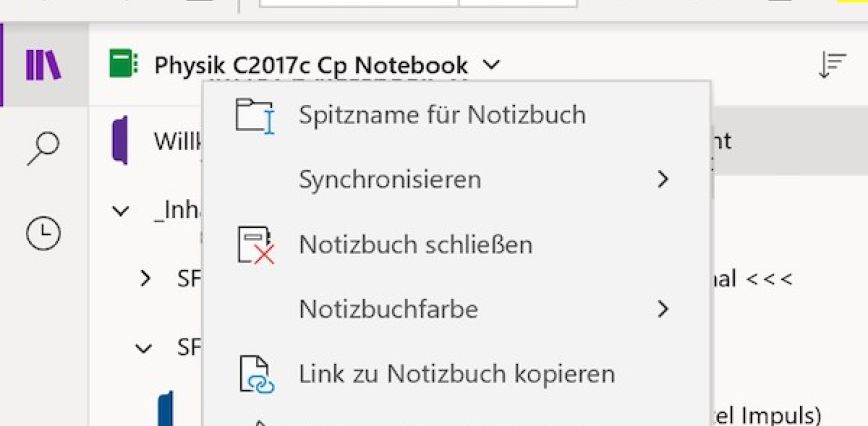This screenshot has height=426, width=868.
Task: Collapse the expanded SF section group
Action: tap(146, 348)
